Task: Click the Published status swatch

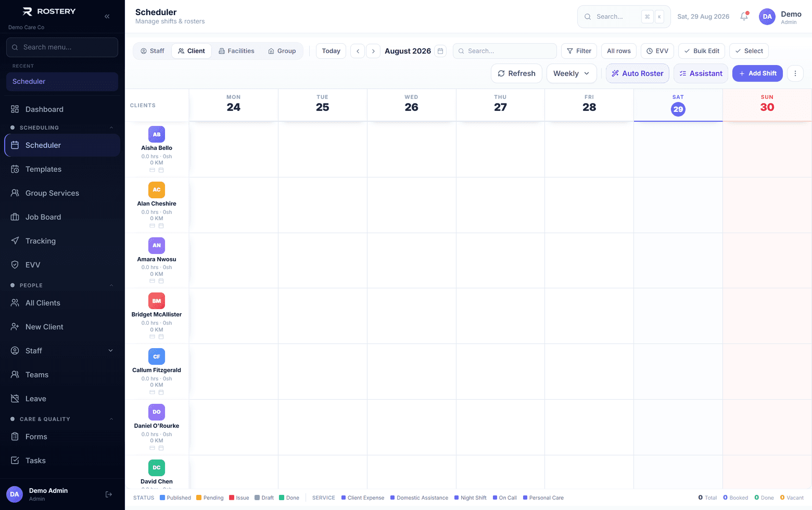Action: [162, 498]
